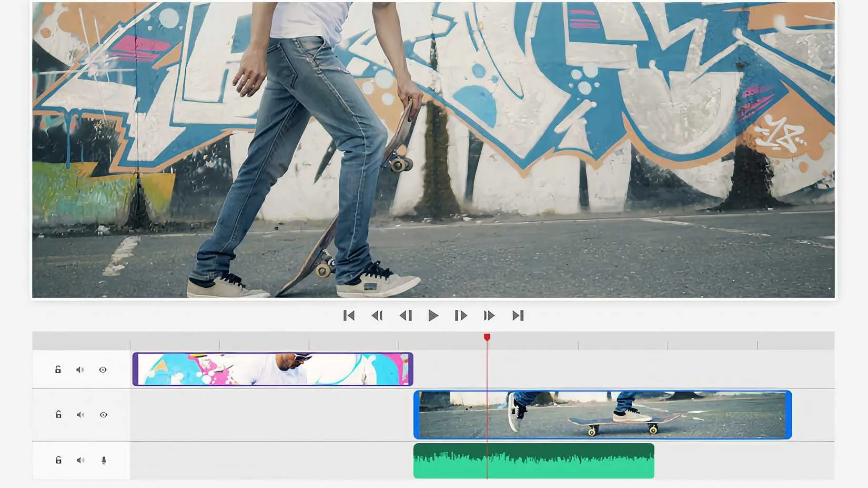Step back one frame
This screenshot has width=868, height=488.
[406, 315]
